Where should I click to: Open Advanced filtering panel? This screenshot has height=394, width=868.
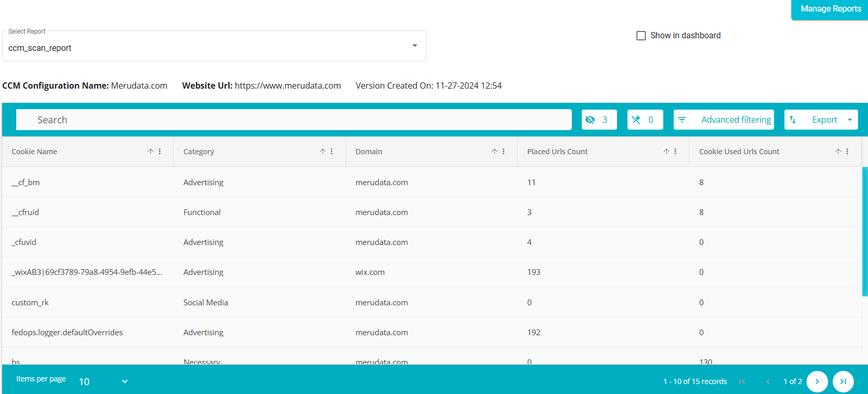[724, 120]
